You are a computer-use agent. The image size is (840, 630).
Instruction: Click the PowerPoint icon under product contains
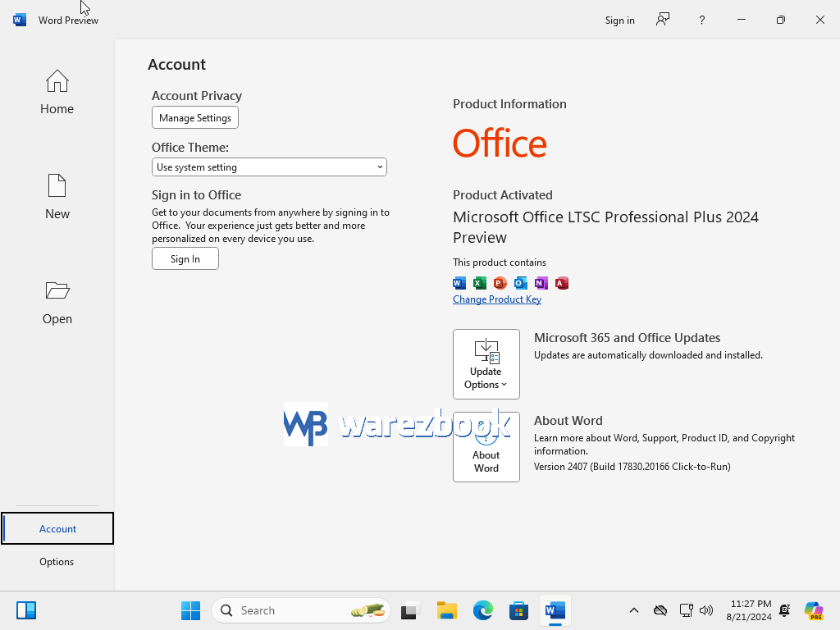coord(500,283)
